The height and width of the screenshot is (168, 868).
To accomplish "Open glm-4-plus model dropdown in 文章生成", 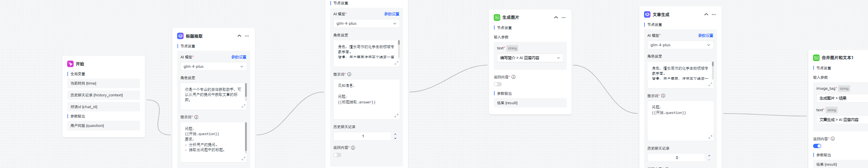I will coord(680,45).
